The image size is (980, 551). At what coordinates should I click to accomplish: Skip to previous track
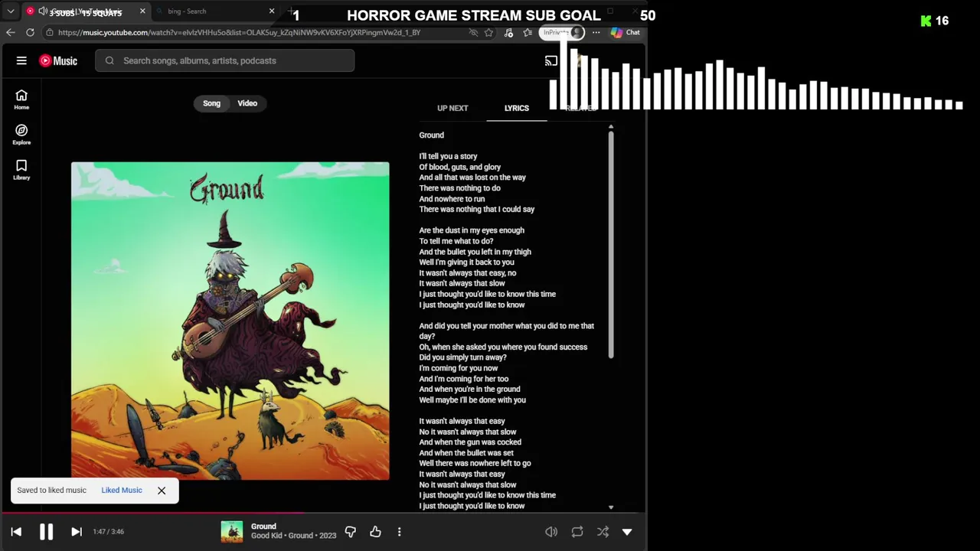[16, 532]
